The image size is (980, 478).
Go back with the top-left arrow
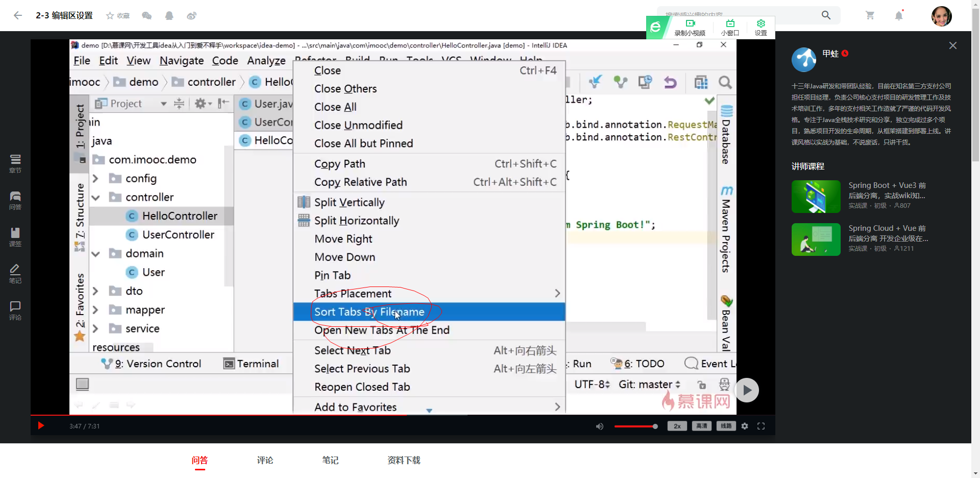tap(18, 15)
